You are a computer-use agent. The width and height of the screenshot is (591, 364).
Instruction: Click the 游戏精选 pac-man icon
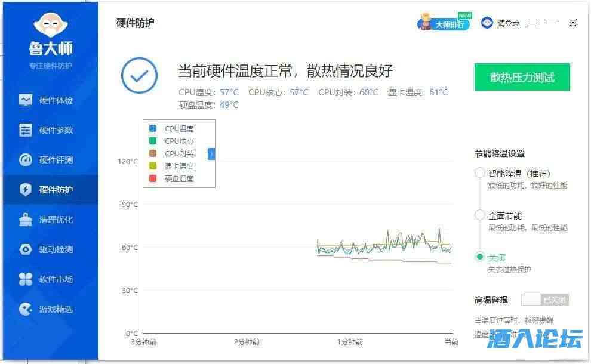click(26, 309)
